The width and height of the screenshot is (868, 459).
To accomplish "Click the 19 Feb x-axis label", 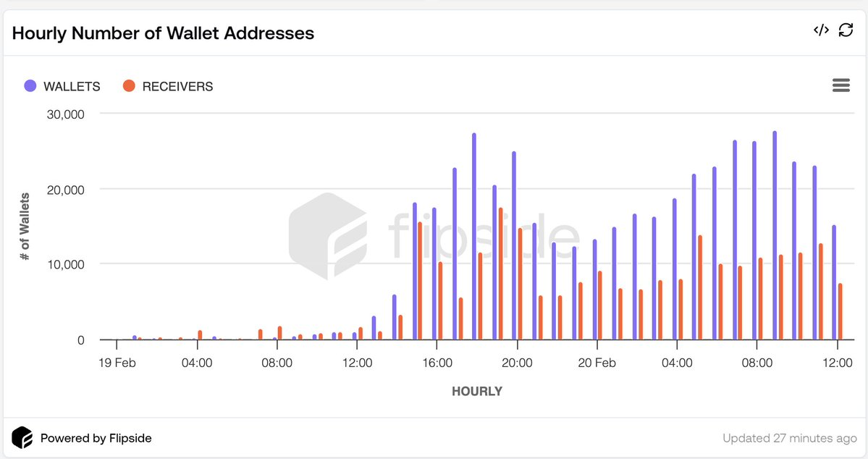I will (x=116, y=363).
